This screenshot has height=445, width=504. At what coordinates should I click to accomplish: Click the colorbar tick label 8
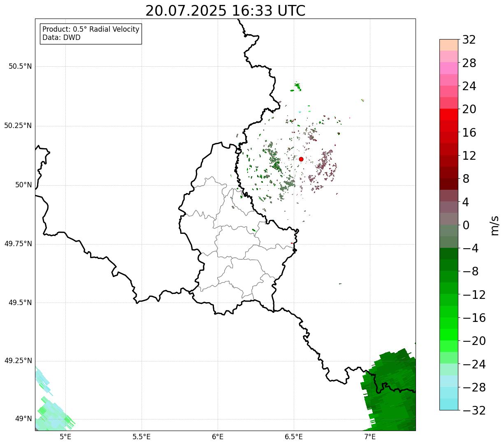466,179
